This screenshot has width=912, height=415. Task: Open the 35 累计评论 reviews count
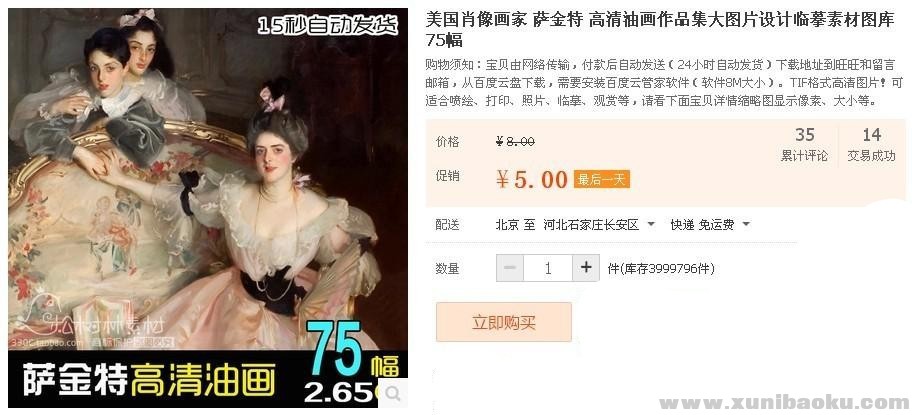(x=804, y=145)
